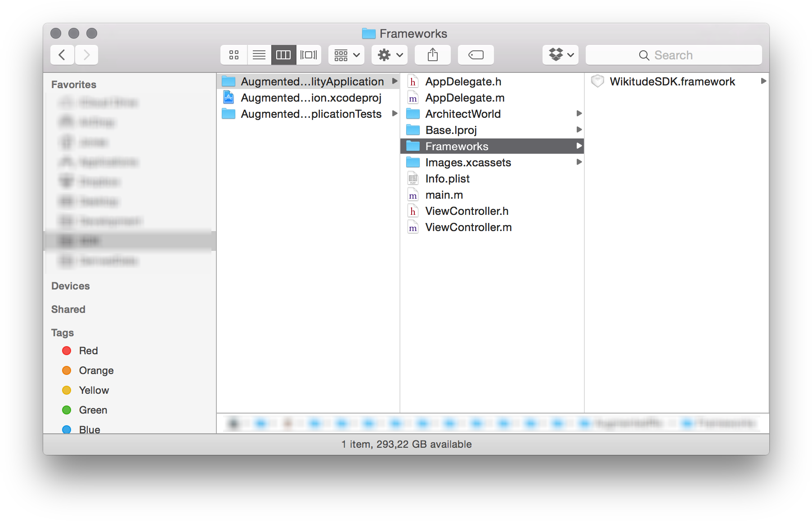Click the status bar item count text
The image size is (812, 521).
[x=406, y=444]
